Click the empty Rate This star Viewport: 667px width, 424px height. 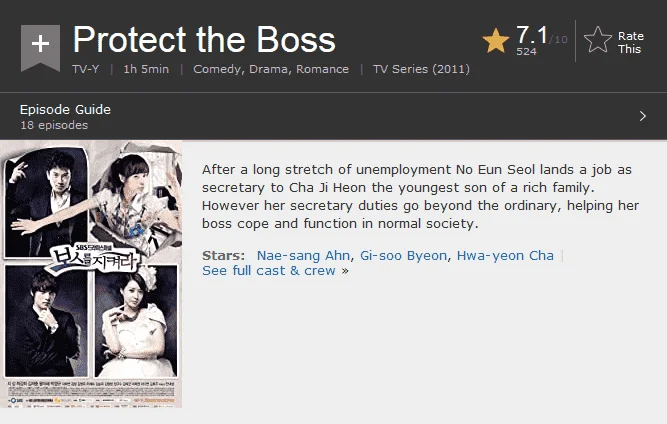point(598,40)
